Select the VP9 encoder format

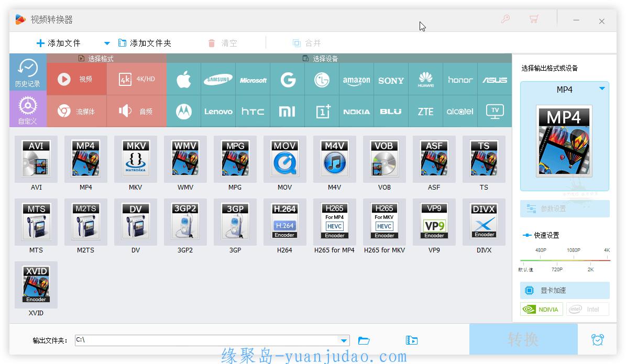click(x=434, y=222)
